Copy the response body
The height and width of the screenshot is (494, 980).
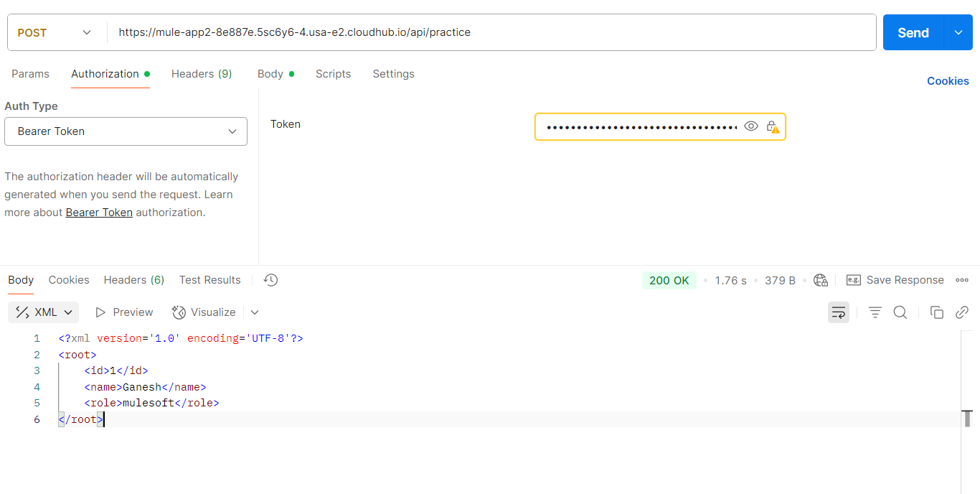tap(937, 312)
